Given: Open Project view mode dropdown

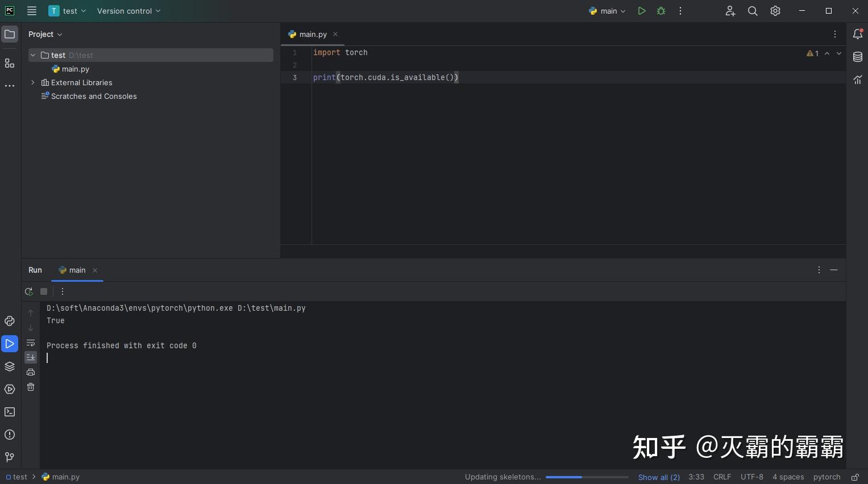Looking at the screenshot, I should (45, 34).
